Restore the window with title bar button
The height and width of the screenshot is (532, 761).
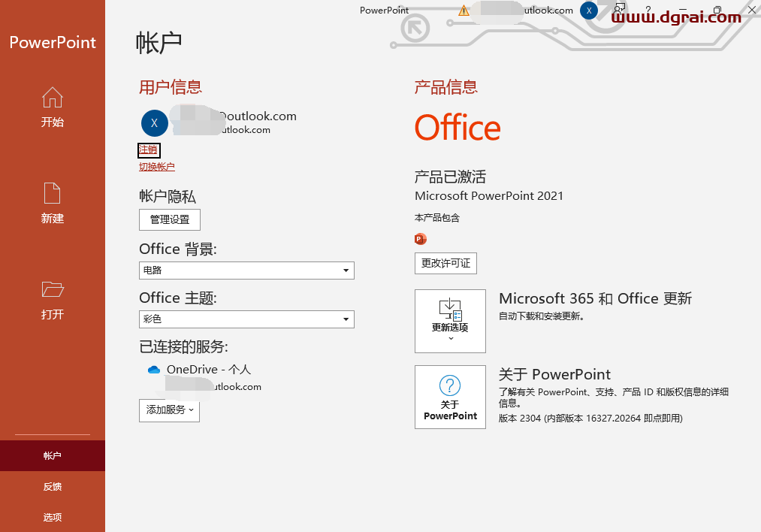[x=717, y=10]
